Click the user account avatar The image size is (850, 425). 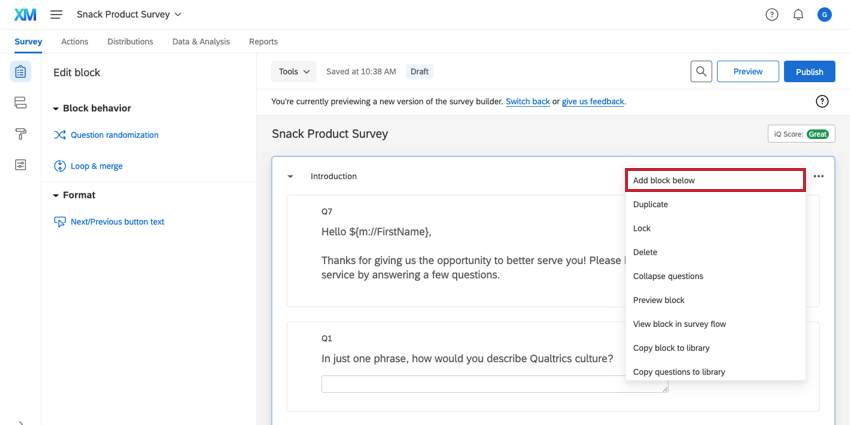pos(824,15)
